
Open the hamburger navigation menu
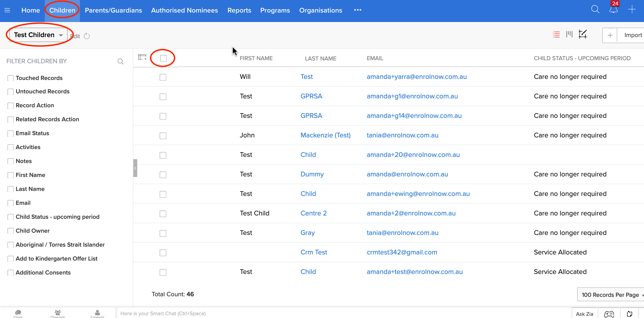tap(7, 10)
